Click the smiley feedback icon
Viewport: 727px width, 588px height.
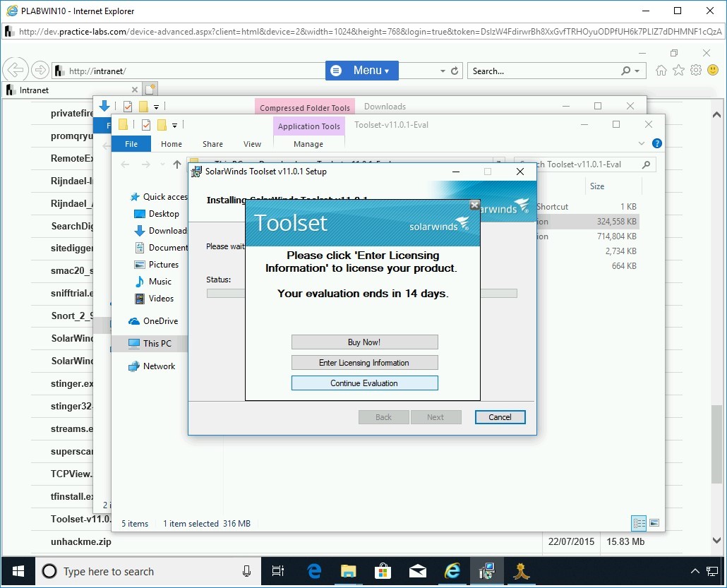tap(713, 71)
